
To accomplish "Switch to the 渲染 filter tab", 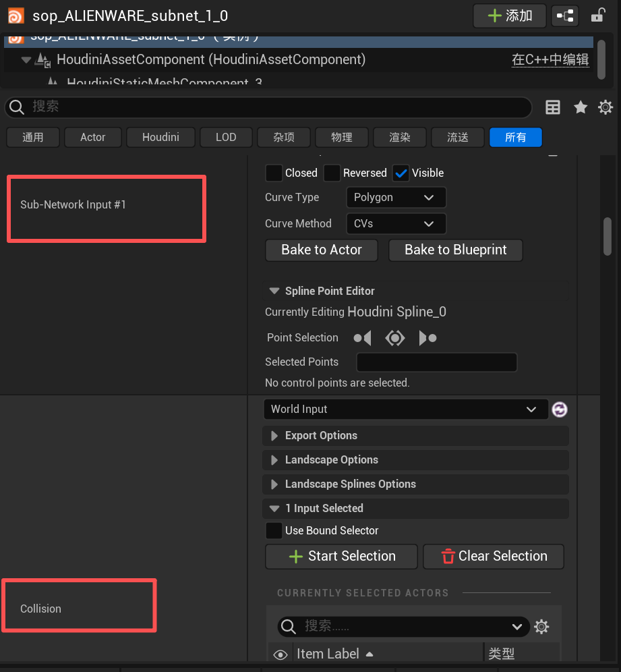I will coord(400,137).
